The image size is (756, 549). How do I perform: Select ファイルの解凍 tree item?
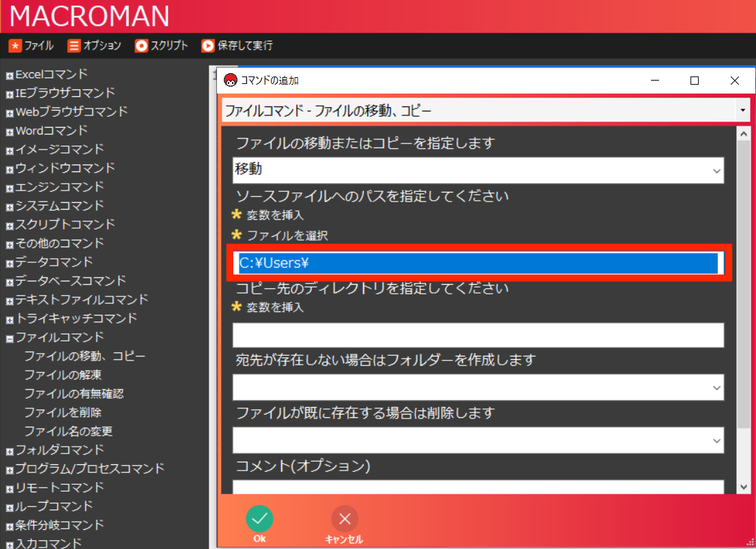[x=63, y=375]
